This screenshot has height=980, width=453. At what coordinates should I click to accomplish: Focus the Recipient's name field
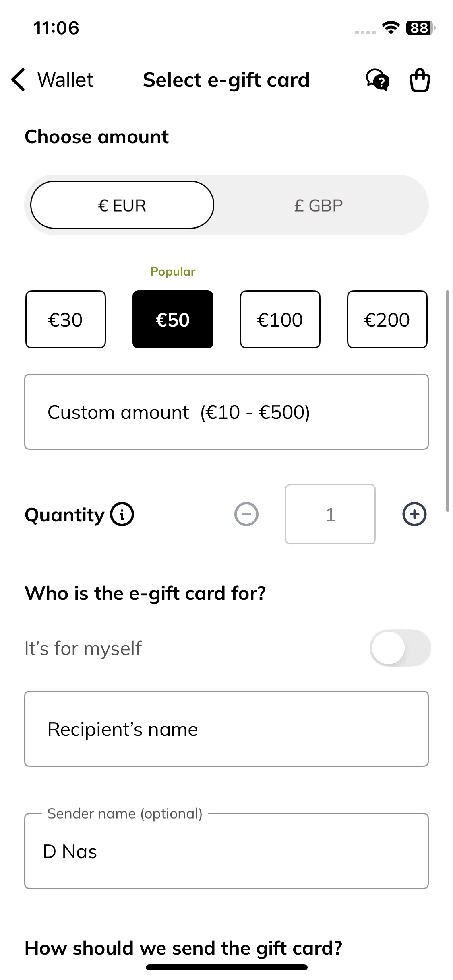(x=226, y=729)
